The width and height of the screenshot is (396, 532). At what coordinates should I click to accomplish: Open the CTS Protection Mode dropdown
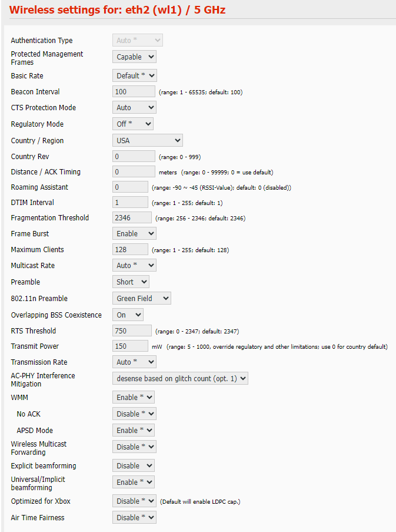(134, 108)
